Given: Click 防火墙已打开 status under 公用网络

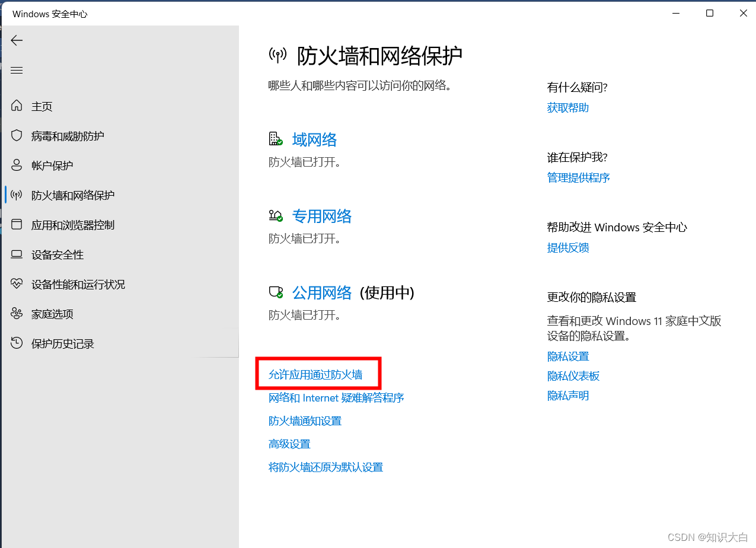Looking at the screenshot, I should [x=305, y=315].
